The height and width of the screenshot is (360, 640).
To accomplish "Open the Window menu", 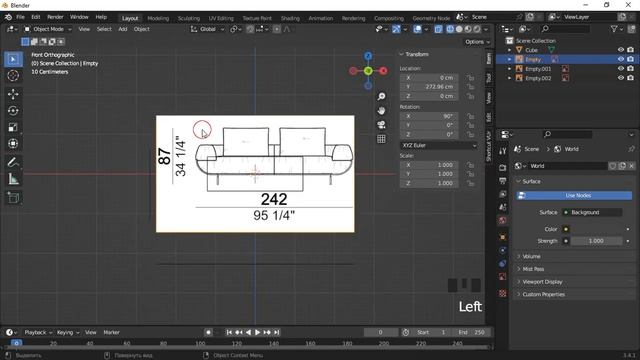I will [x=79, y=17].
